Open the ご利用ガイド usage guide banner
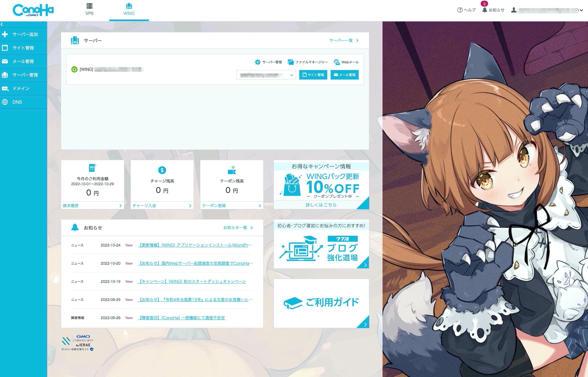 [321, 303]
